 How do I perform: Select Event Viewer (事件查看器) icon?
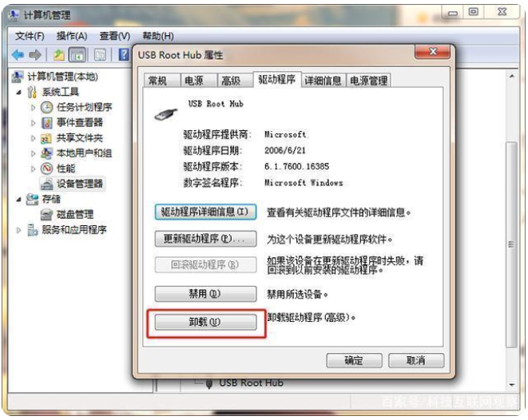(x=47, y=123)
